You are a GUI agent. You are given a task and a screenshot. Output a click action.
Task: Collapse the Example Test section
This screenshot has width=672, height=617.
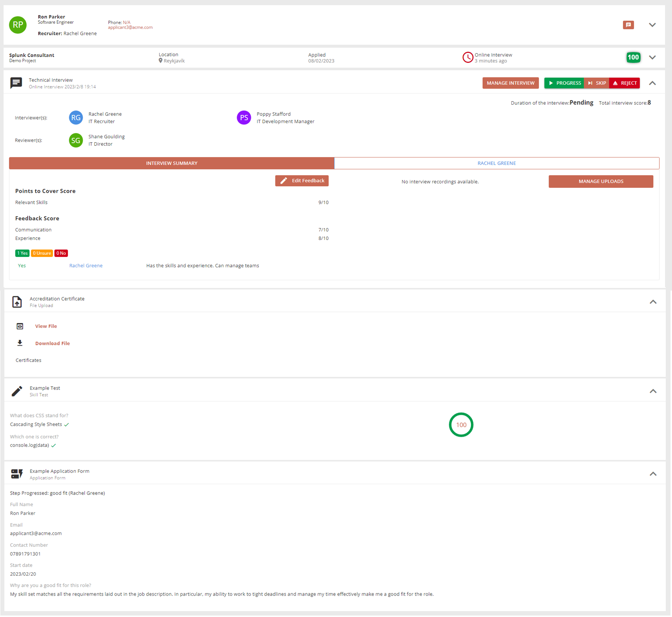pyautogui.click(x=653, y=391)
